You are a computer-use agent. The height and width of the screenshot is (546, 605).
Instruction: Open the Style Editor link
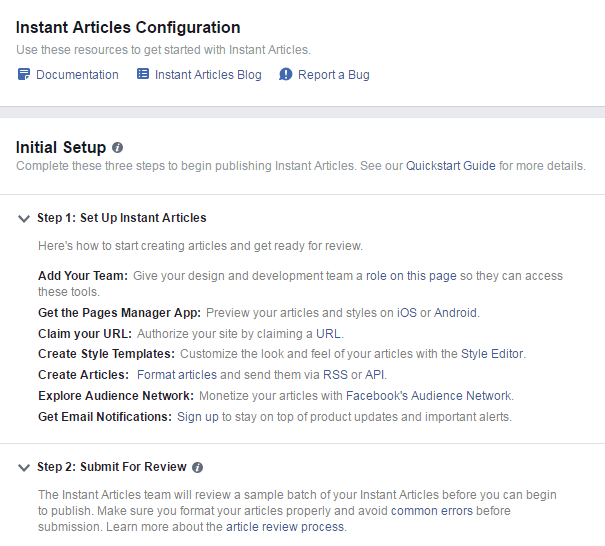(x=492, y=354)
